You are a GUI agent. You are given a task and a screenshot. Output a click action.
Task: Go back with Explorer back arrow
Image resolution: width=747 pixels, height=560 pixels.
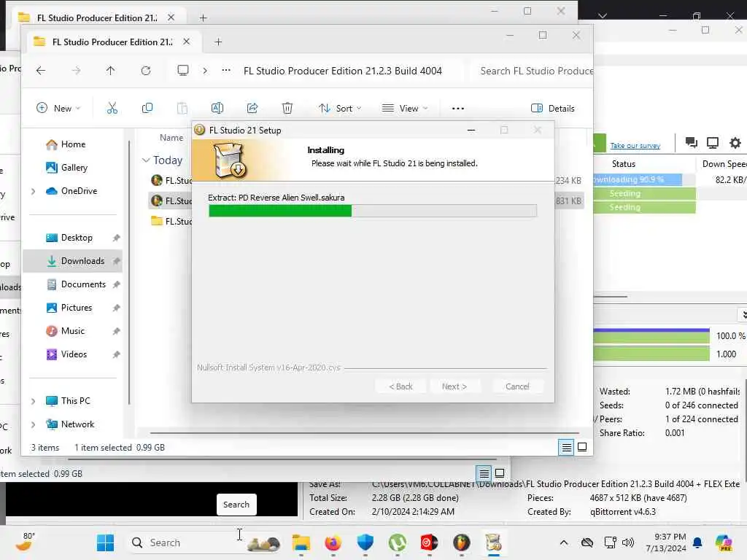point(41,71)
